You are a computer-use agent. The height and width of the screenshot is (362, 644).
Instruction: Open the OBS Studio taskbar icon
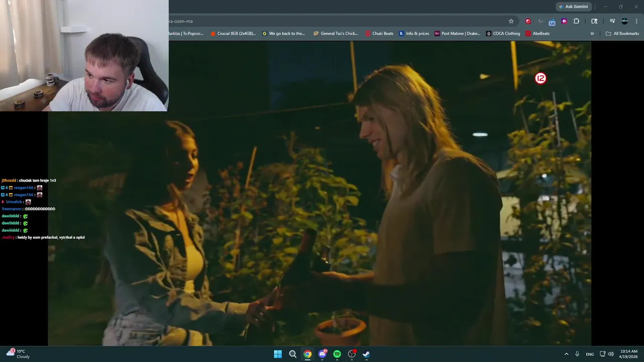tap(352, 354)
